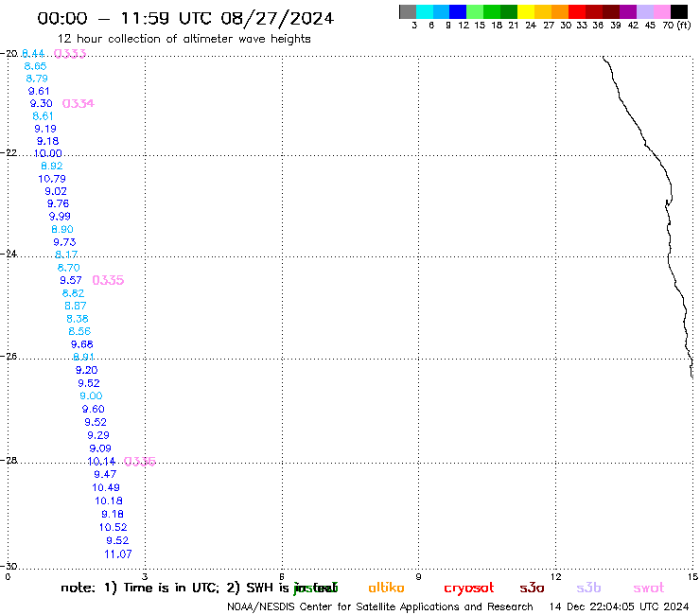Click the wave height value '9.30'

[41, 104]
